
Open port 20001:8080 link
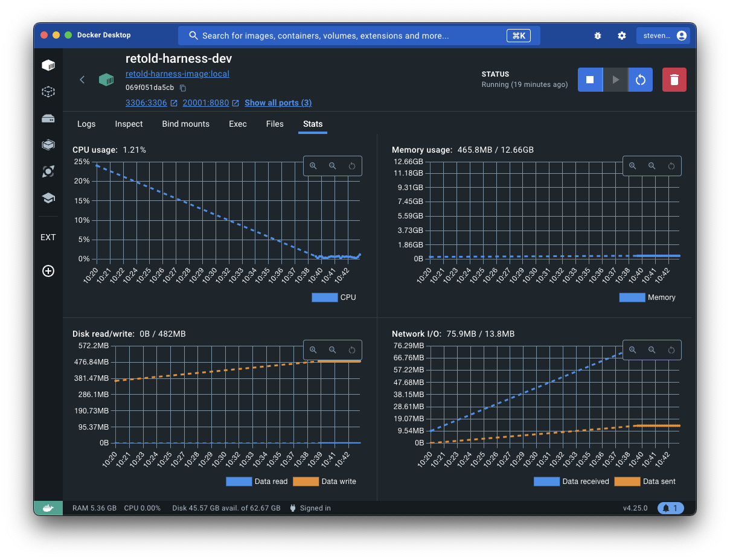[x=206, y=103]
